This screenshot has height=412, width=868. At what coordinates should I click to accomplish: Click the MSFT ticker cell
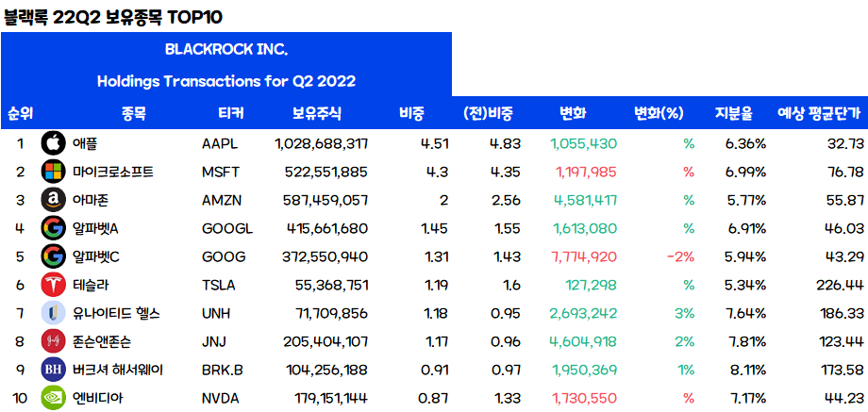point(221,173)
